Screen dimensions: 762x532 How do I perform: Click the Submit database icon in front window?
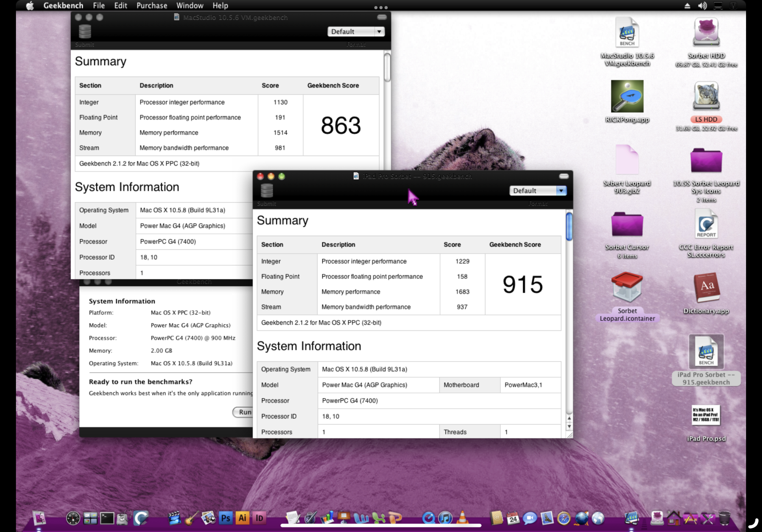coord(267,190)
